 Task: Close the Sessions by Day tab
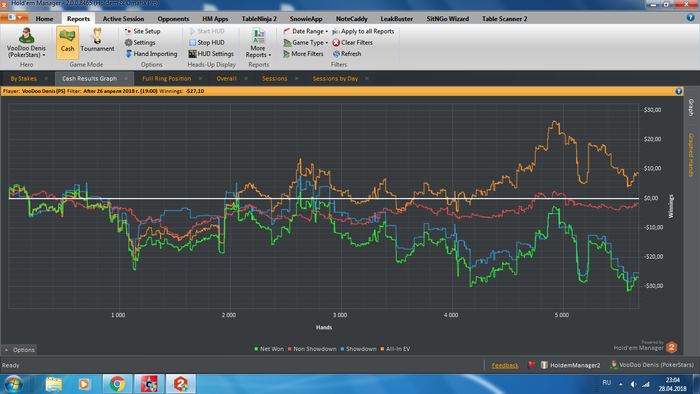367,79
